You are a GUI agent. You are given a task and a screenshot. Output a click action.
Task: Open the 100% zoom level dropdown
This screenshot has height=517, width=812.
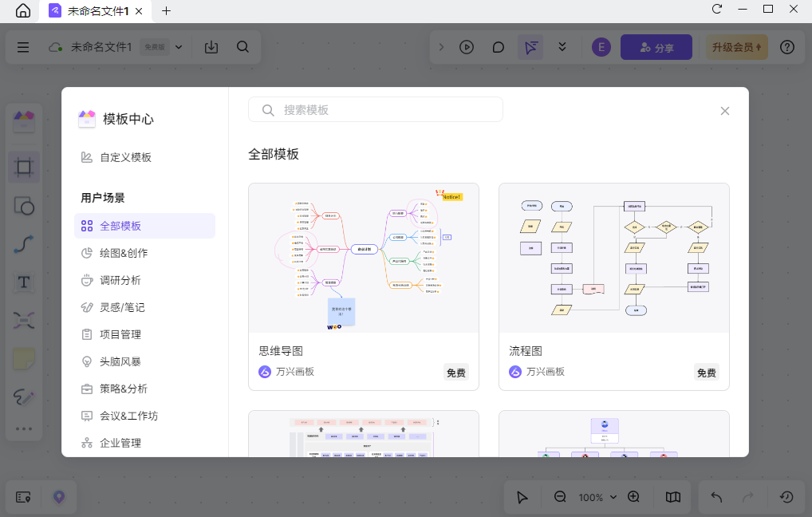tap(597, 497)
